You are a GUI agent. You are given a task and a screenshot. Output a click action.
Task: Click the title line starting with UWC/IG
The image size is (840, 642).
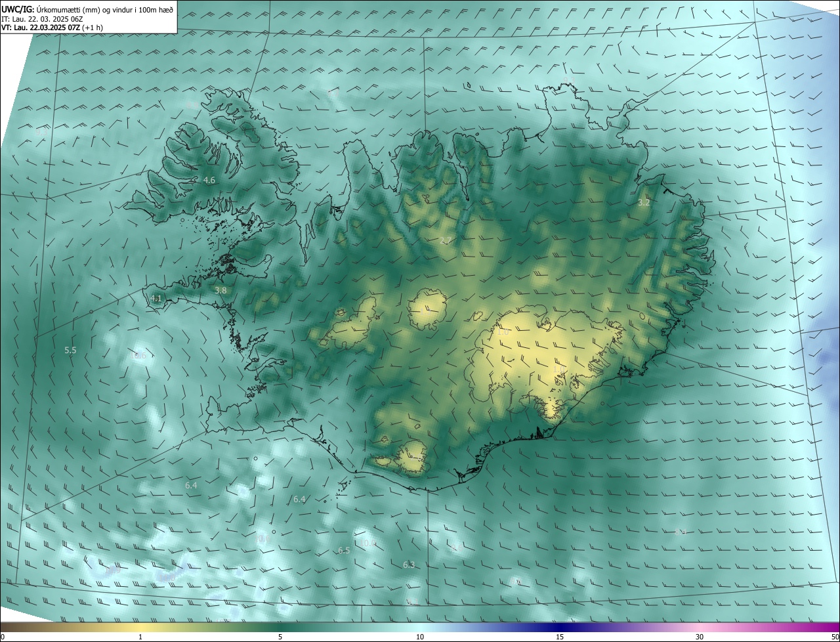pyautogui.click(x=87, y=9)
